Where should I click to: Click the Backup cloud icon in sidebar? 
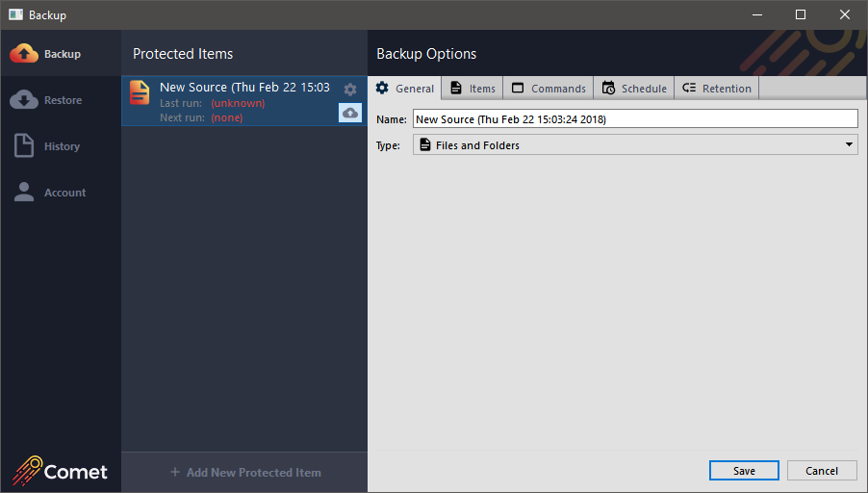(24, 54)
